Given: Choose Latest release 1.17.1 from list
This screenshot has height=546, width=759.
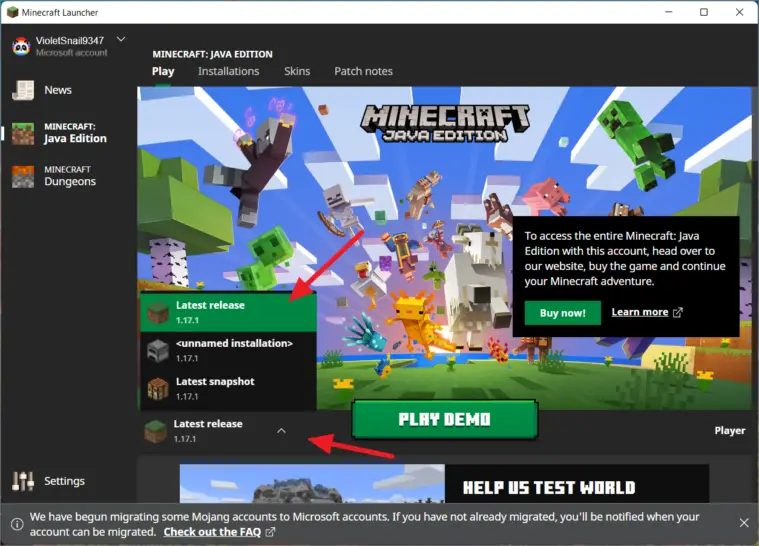Looking at the screenshot, I should [x=228, y=311].
